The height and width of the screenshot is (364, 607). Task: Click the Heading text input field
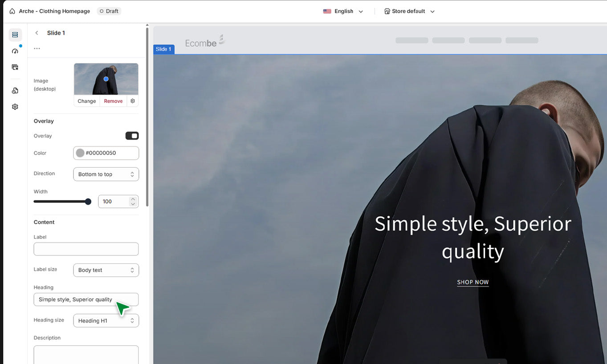86,299
